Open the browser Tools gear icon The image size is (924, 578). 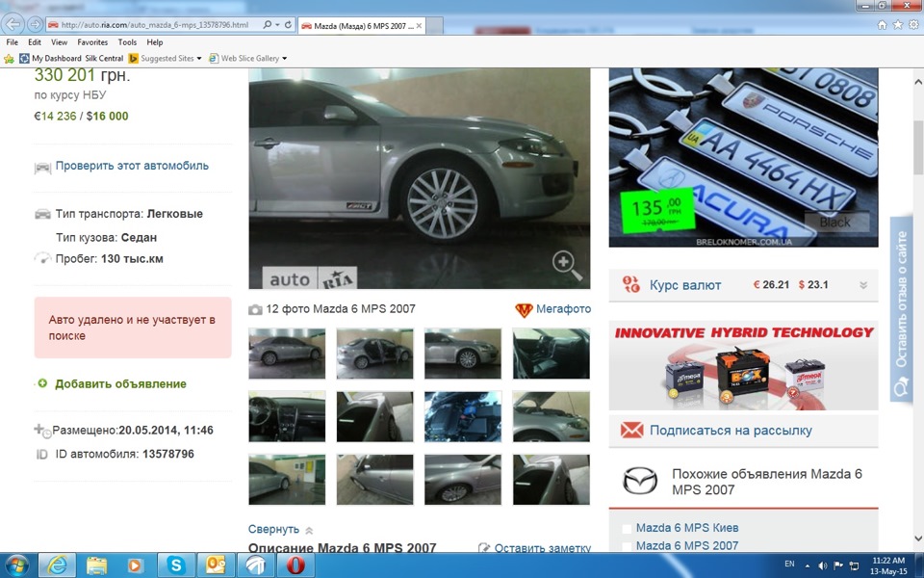pos(913,25)
